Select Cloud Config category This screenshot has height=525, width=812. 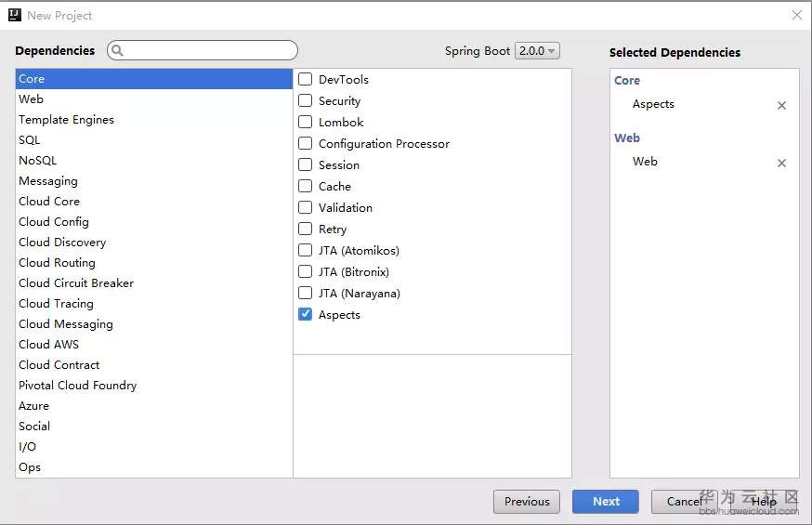(154, 221)
